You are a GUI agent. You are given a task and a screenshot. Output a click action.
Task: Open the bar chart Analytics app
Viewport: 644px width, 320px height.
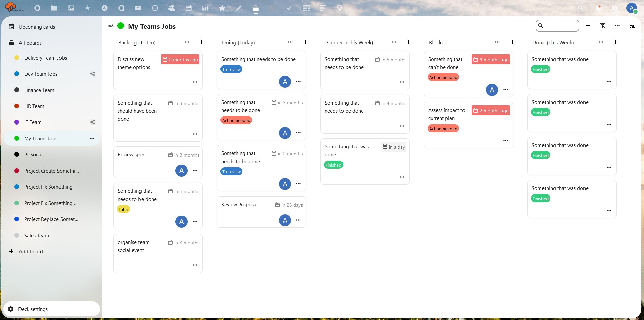pos(205,8)
